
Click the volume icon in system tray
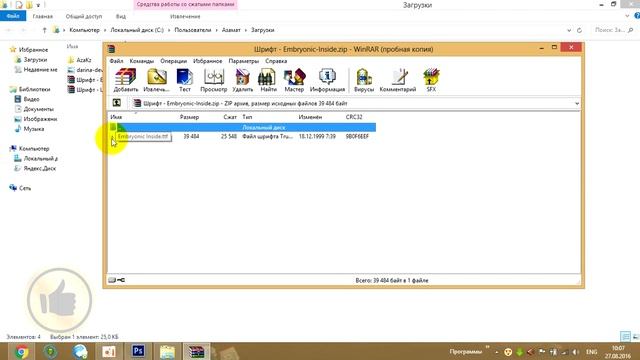point(575,352)
